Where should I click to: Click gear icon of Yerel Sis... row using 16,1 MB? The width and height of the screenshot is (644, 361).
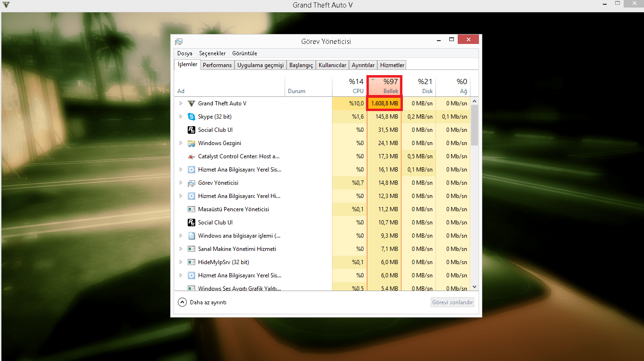click(191, 170)
